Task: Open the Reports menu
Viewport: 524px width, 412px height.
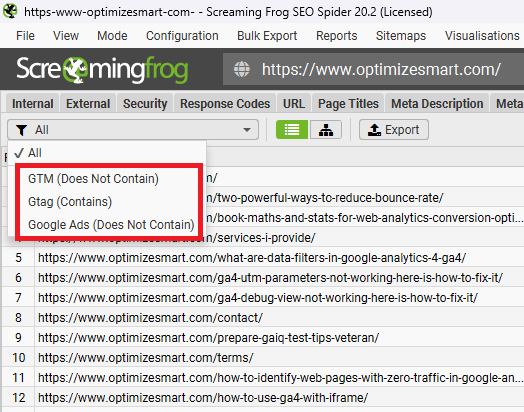Action: click(x=337, y=36)
